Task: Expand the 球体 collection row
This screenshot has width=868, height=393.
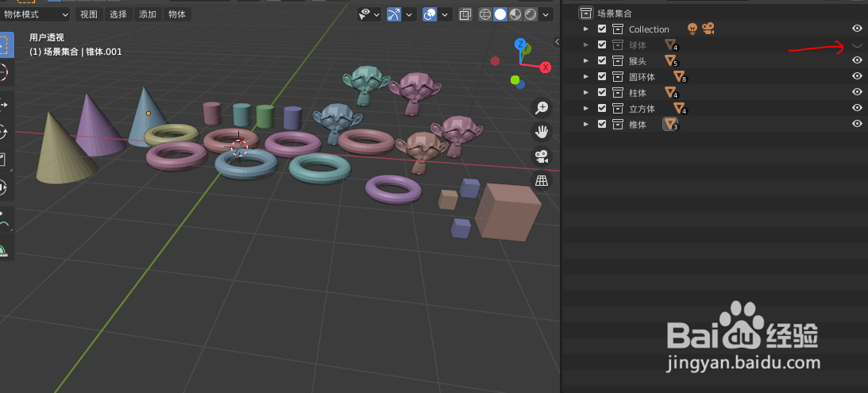Action: point(586,44)
